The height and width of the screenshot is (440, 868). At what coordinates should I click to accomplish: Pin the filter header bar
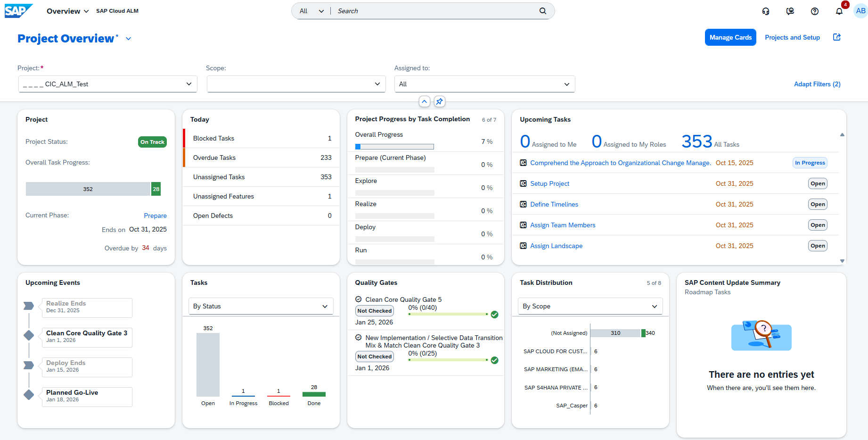tap(439, 101)
